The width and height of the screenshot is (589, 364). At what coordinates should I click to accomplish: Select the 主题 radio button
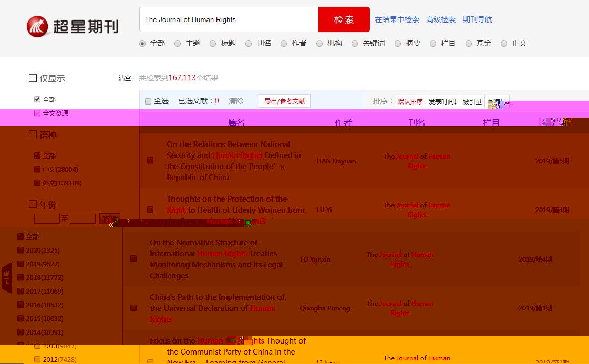point(178,44)
